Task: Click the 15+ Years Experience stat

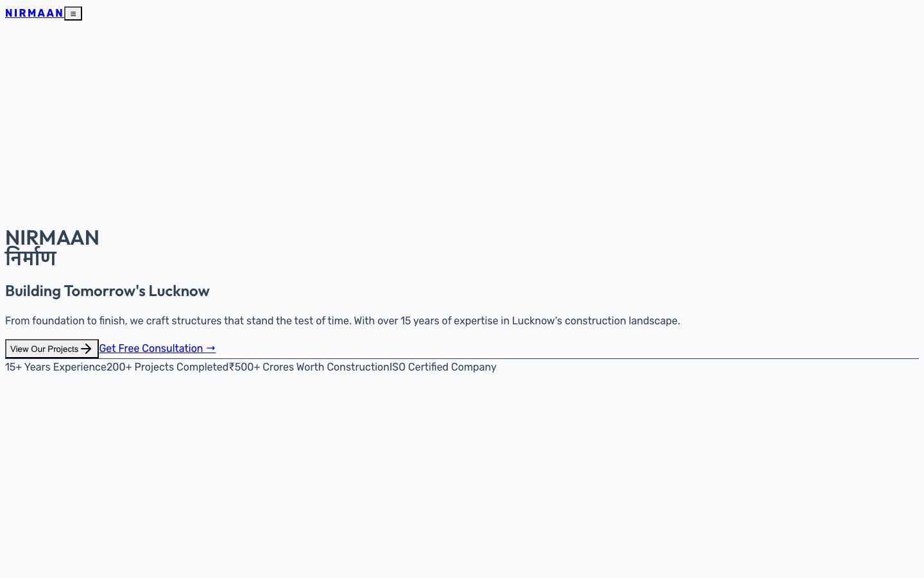Action: pos(56,367)
